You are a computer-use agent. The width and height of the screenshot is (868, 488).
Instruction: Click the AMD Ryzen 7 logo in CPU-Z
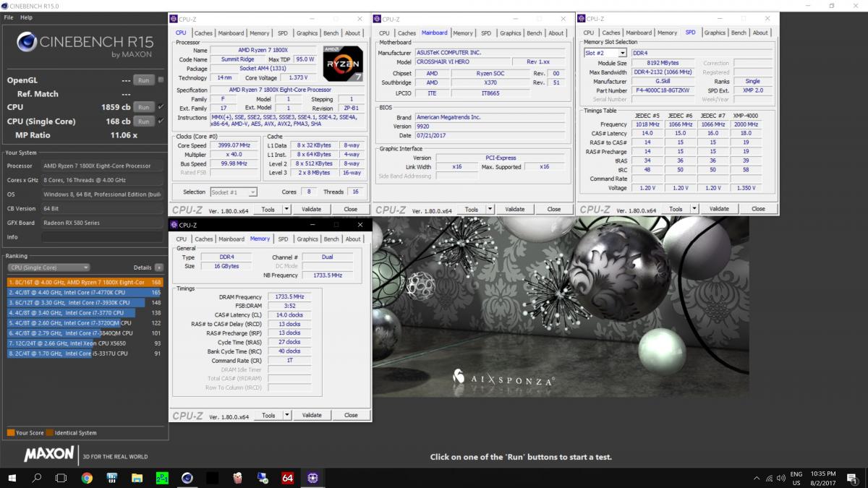tap(343, 63)
